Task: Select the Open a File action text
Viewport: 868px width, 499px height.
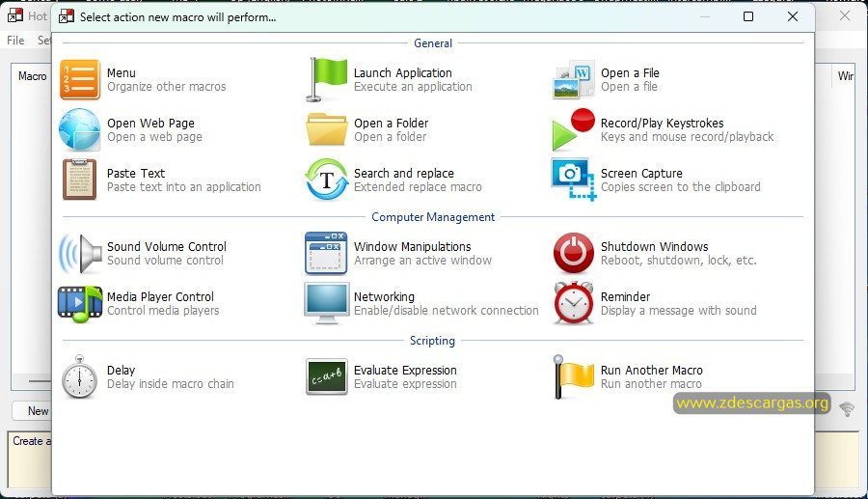Action: pyautogui.click(x=630, y=73)
